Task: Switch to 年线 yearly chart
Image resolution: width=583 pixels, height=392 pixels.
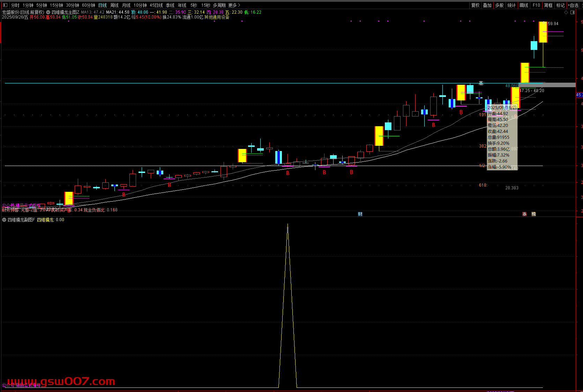Action: pos(182,5)
